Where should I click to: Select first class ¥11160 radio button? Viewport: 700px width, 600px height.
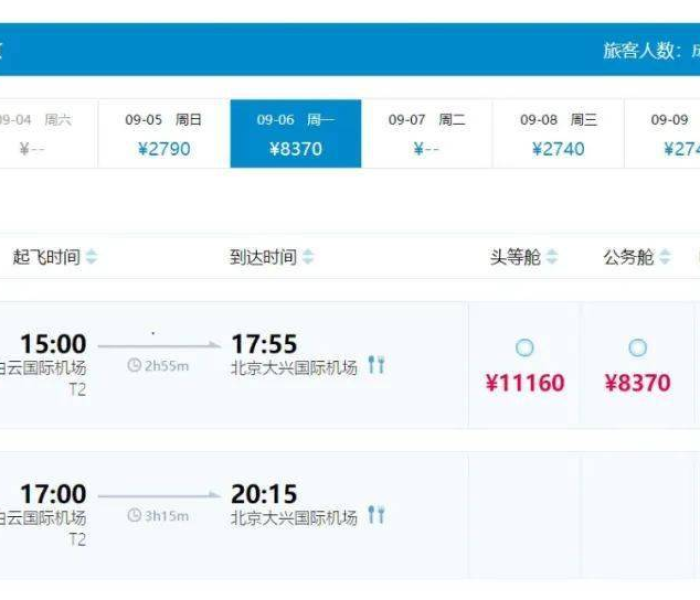tap(524, 348)
